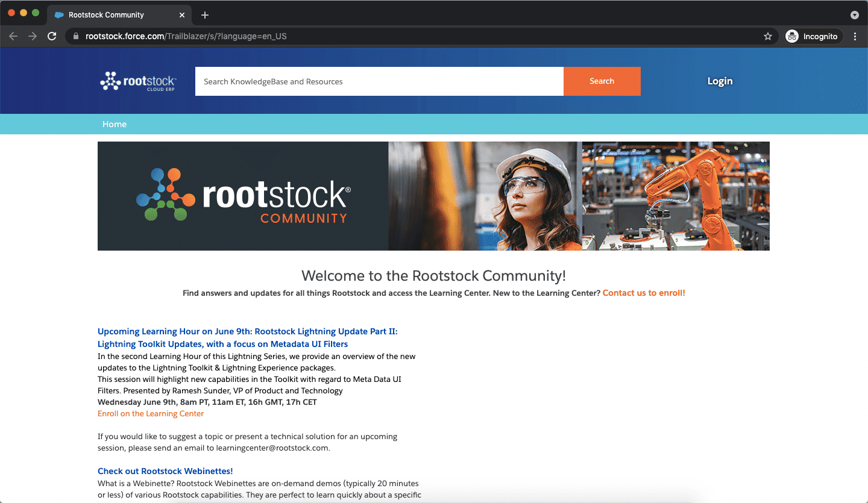Screen dimensions: 868x503
Task: Click the padlock site info icon
Action: (75, 36)
